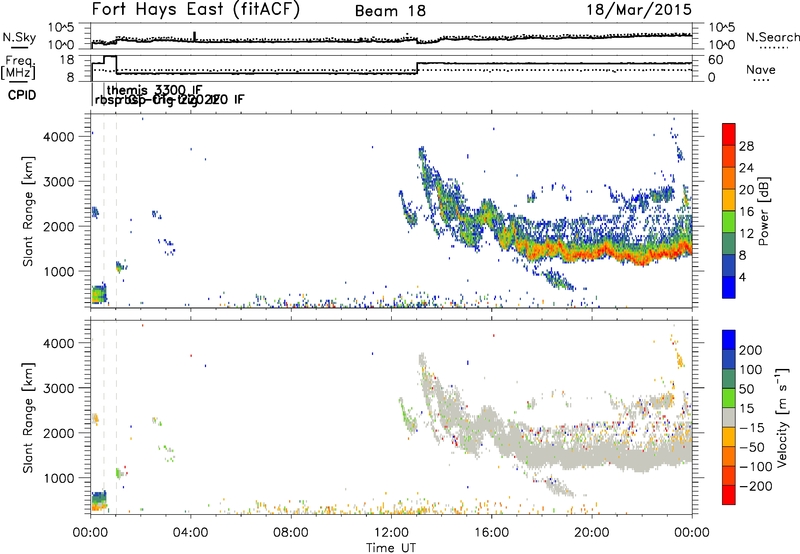Select the '4000' tick of the velocity panel
800x554 pixels.
tap(59, 343)
